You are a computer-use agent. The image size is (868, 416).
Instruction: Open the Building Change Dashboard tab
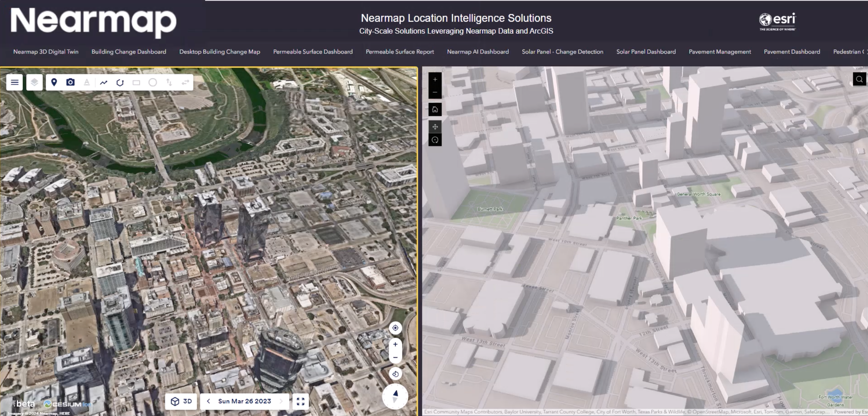point(129,52)
